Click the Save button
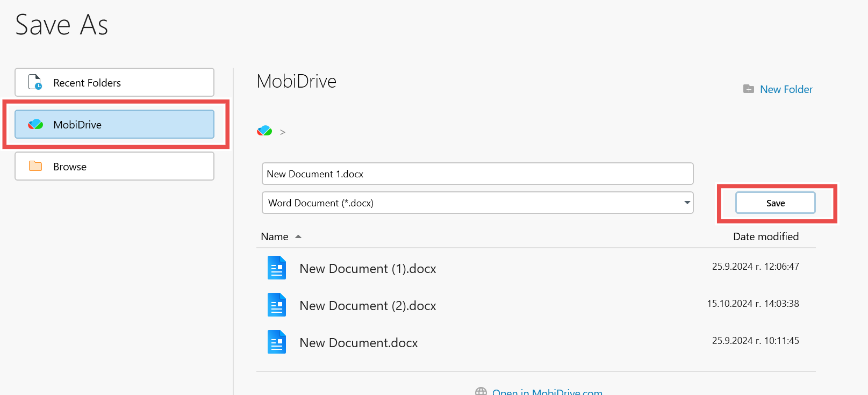The width and height of the screenshot is (868, 395). click(x=776, y=203)
